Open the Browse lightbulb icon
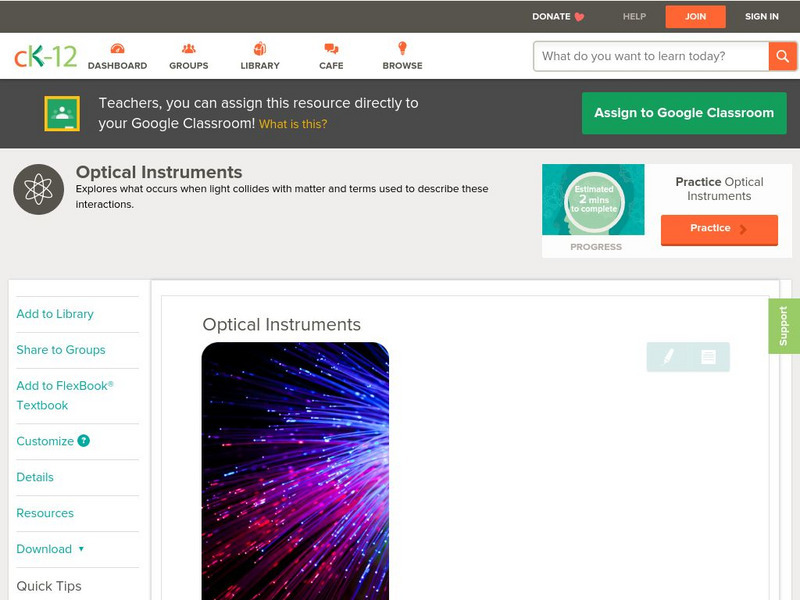 [402, 48]
